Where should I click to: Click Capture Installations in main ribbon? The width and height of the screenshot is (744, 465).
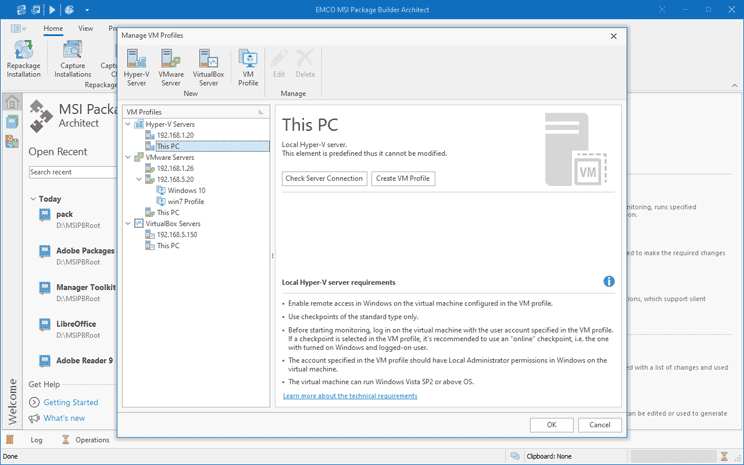click(73, 59)
